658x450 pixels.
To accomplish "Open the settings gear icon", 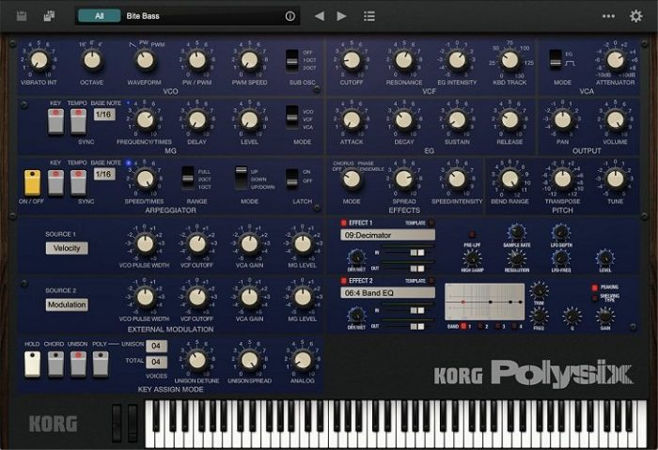I will (636, 16).
